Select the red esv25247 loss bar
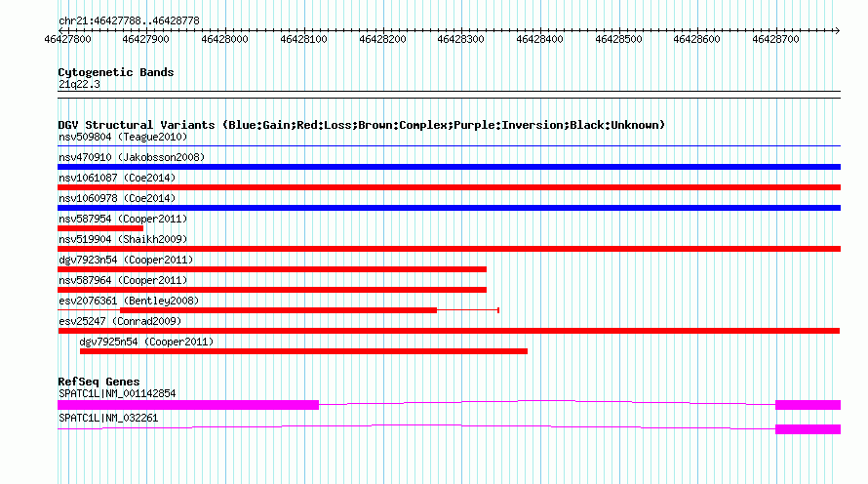The height and width of the screenshot is (484, 868). [x=449, y=331]
